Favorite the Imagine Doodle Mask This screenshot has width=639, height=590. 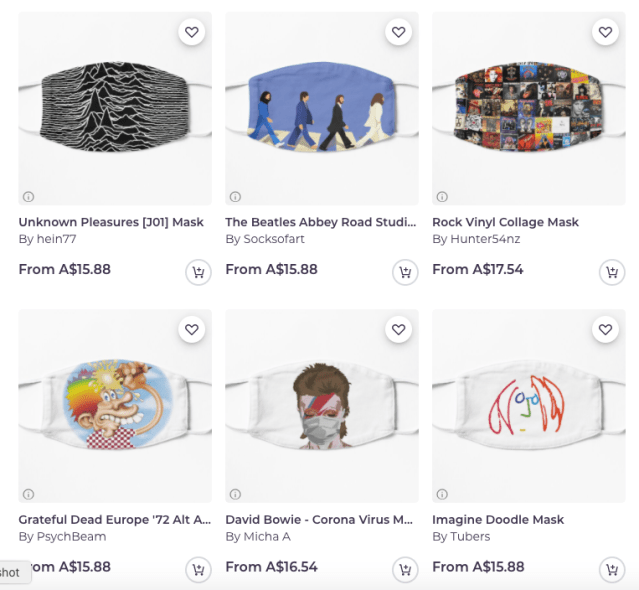(x=605, y=330)
